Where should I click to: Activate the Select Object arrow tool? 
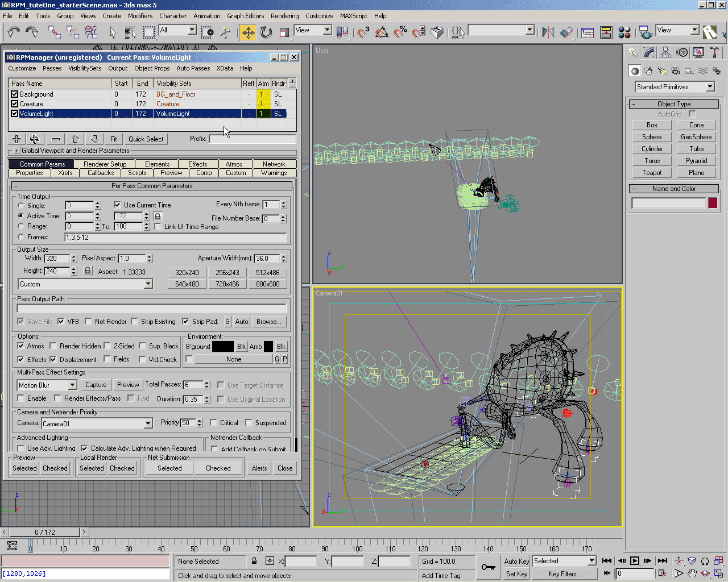(113, 32)
